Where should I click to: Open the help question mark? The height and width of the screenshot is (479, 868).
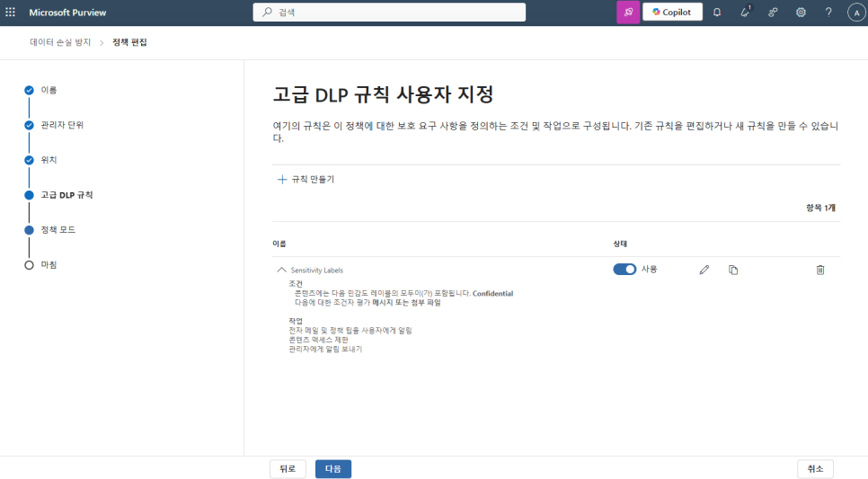828,13
